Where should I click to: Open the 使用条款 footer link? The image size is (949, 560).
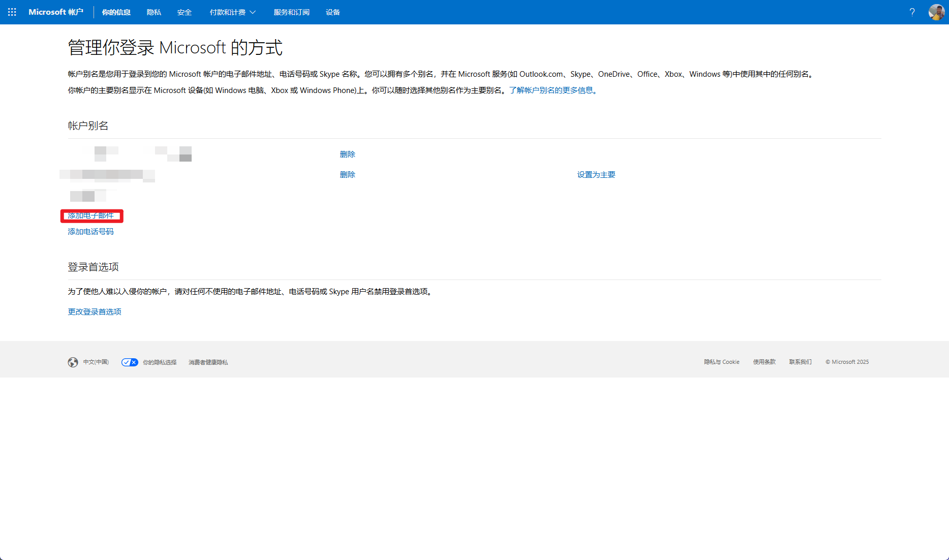pos(764,362)
